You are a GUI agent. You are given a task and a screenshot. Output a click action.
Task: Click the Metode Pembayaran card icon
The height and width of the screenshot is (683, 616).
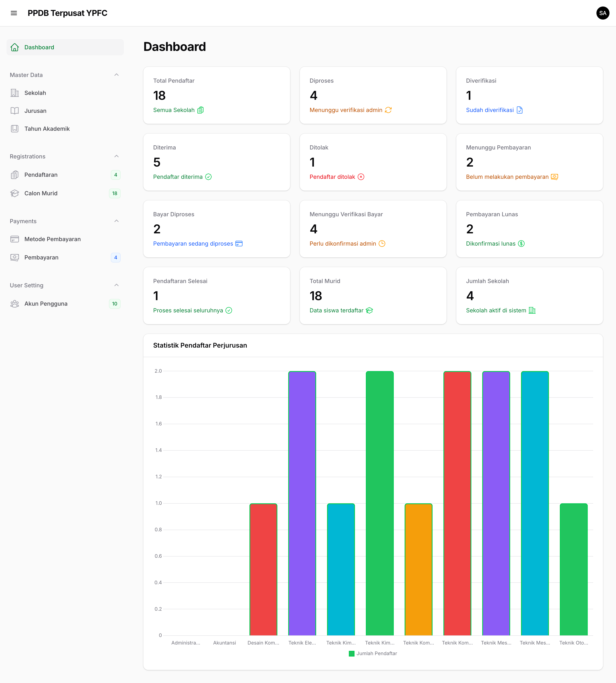(14, 239)
